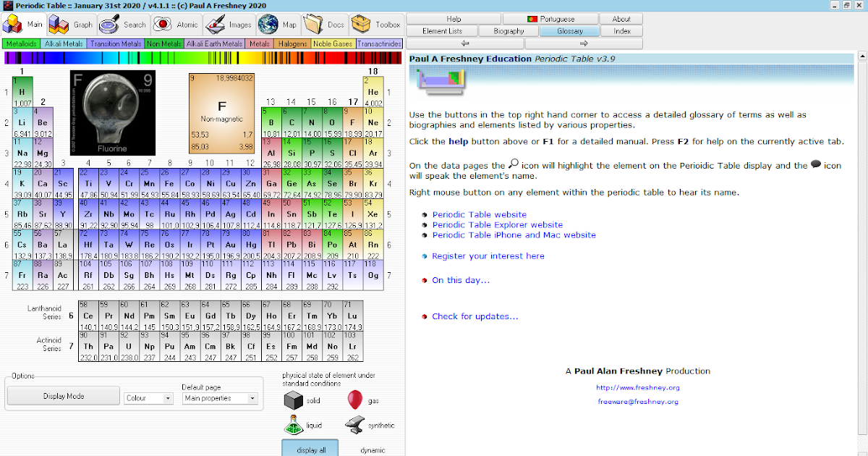Image resolution: width=868 pixels, height=456 pixels.
Task: Toggle the solid physical state filter
Action: point(294,399)
